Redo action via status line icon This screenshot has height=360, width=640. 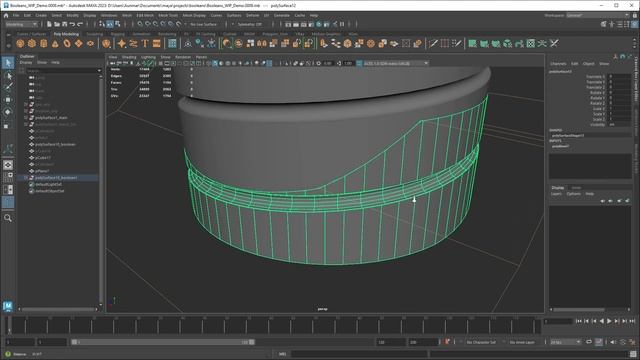click(80, 24)
